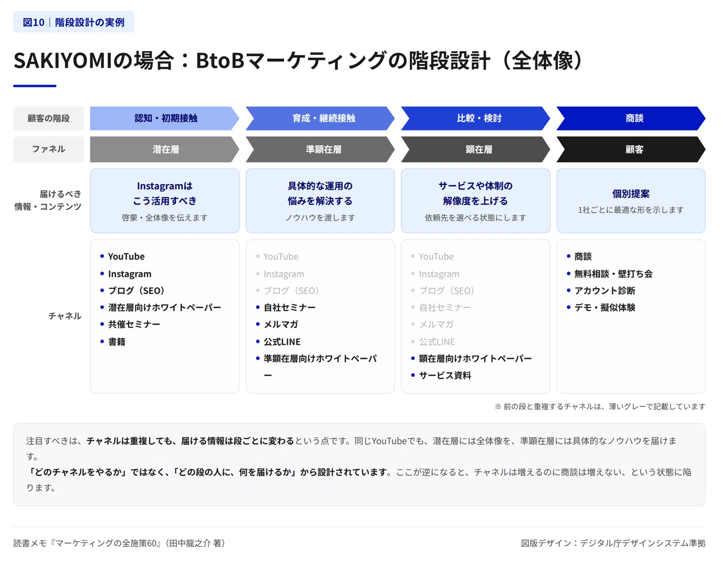Viewport: 728px width, 564px height.
Task: Select the '比較・検討' stage arrow
Action: pyautogui.click(x=476, y=118)
